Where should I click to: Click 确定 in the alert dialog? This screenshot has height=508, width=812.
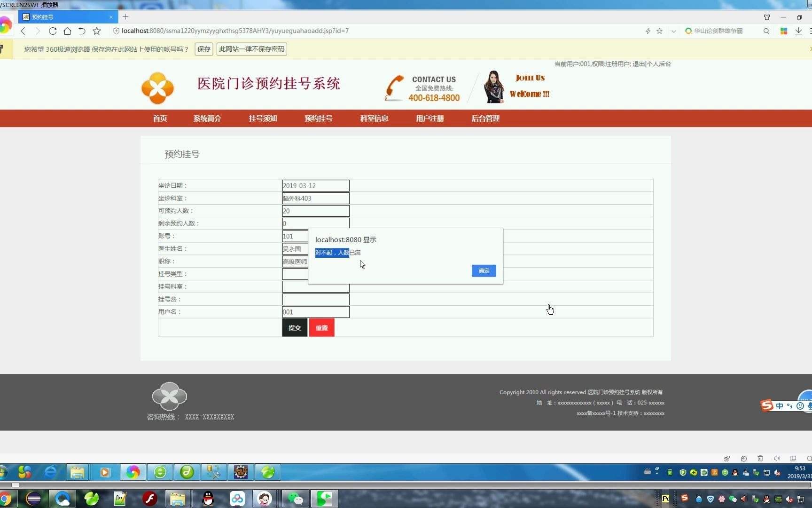483,270
